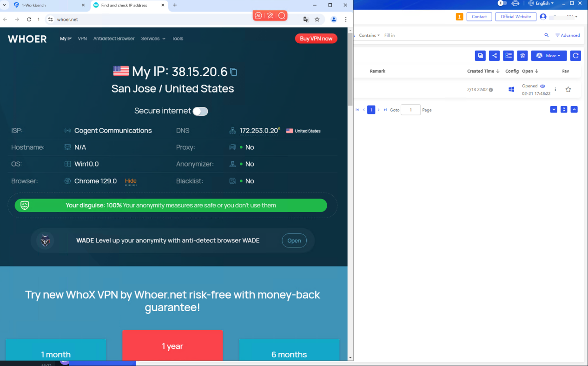Click the DNS address 172.253.0.20
Viewport: 588px width, 366px height.
(x=259, y=131)
